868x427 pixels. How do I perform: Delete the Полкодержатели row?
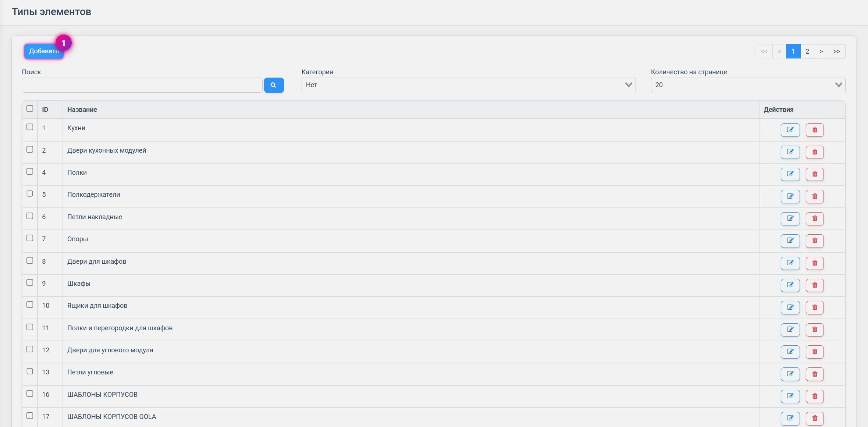pyautogui.click(x=814, y=196)
